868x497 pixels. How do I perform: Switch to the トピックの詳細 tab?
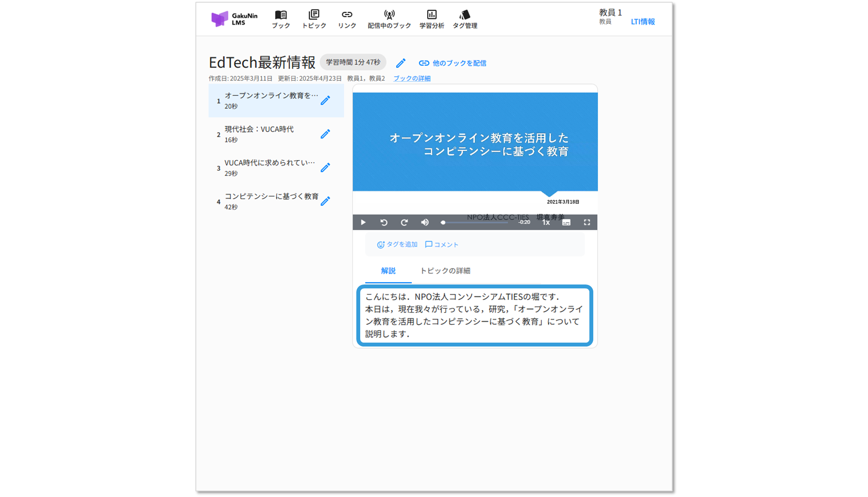click(x=445, y=271)
